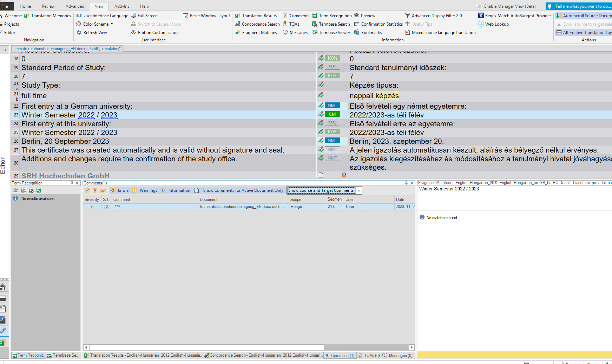The width and height of the screenshot is (612, 364).
Task: Toggle auto-hide pin on Comments panel
Action: [x=406, y=183]
